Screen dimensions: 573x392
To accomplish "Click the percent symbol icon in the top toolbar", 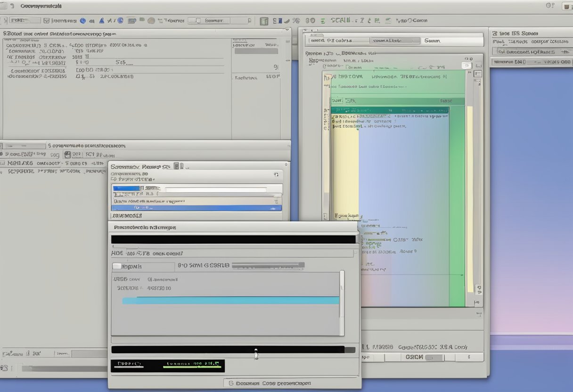I will (x=296, y=21).
